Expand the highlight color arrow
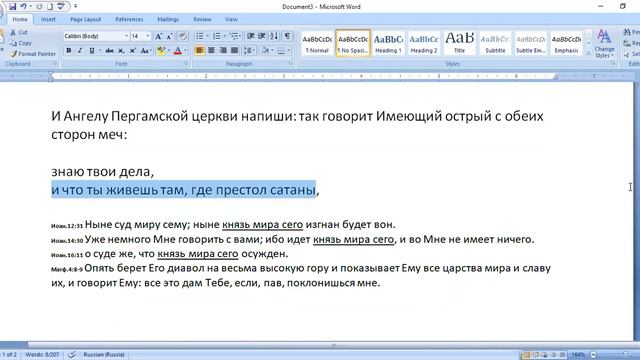The width and height of the screenshot is (640, 360). (x=169, y=51)
